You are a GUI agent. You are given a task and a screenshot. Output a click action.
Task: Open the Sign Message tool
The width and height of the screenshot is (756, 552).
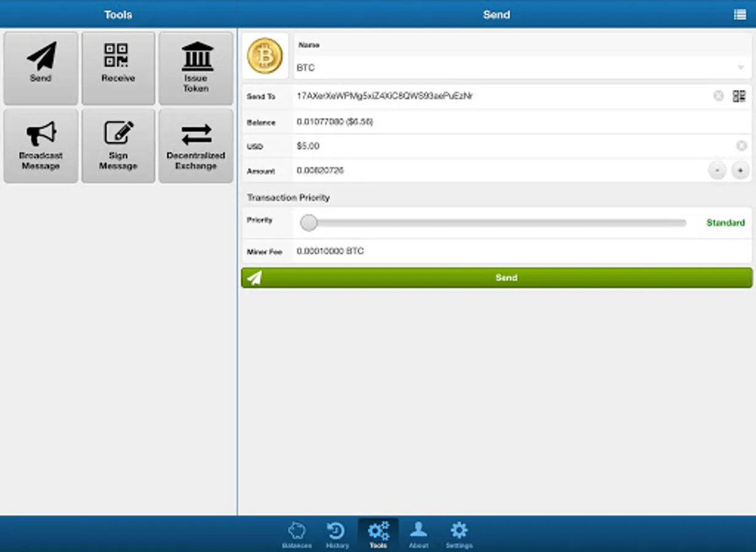click(x=118, y=146)
